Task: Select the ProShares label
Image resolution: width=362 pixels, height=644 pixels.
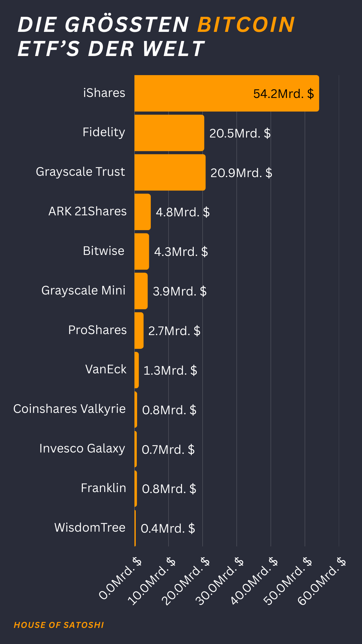Action: click(98, 330)
